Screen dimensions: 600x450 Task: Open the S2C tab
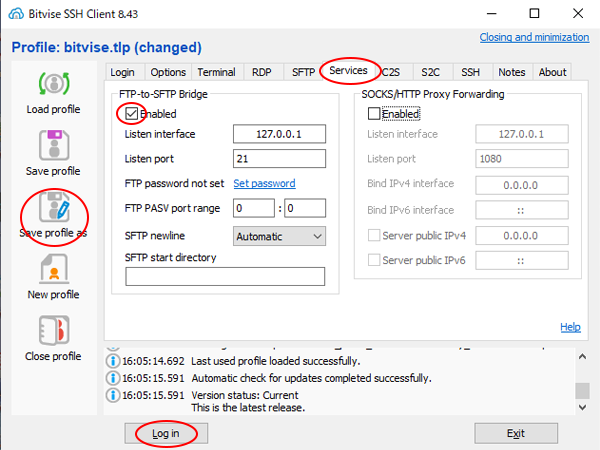(430, 72)
